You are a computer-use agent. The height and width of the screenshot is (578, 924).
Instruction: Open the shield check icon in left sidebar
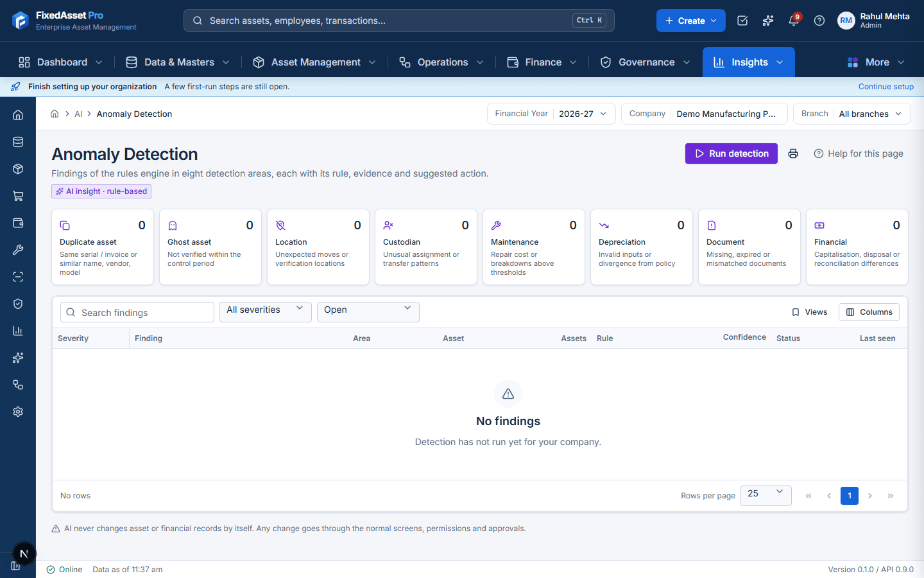(x=18, y=304)
